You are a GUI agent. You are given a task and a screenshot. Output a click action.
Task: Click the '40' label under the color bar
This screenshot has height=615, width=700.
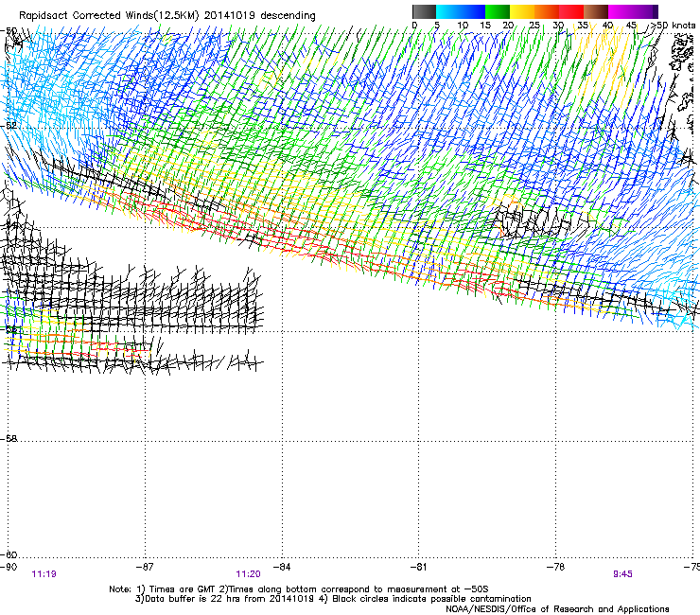pos(607,26)
